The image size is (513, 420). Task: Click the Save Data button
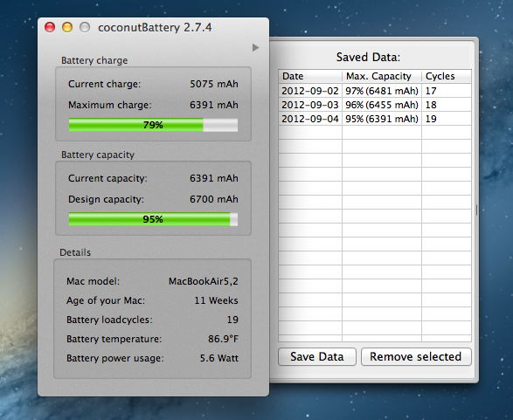pyautogui.click(x=317, y=356)
